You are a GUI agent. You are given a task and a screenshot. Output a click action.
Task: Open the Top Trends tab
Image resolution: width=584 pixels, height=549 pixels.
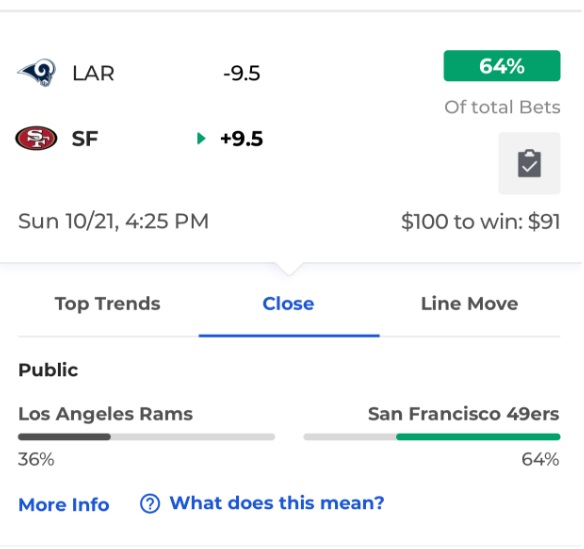(x=108, y=304)
